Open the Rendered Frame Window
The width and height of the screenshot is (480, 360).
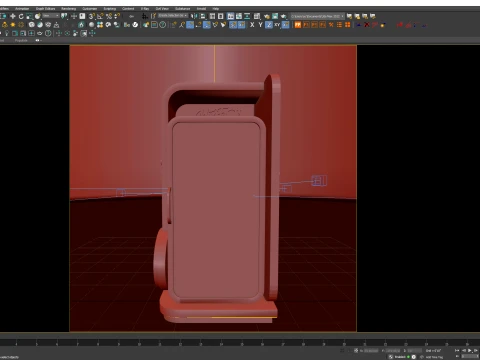point(275,16)
